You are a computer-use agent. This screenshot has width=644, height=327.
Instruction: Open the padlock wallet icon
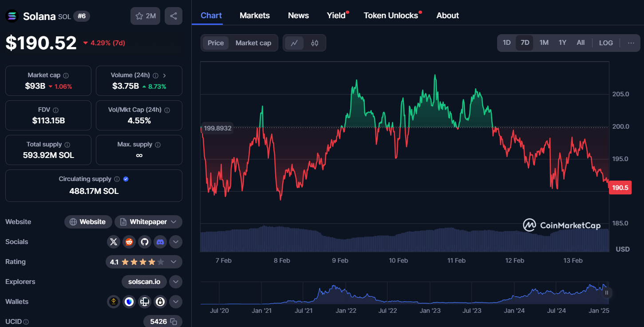(x=160, y=302)
